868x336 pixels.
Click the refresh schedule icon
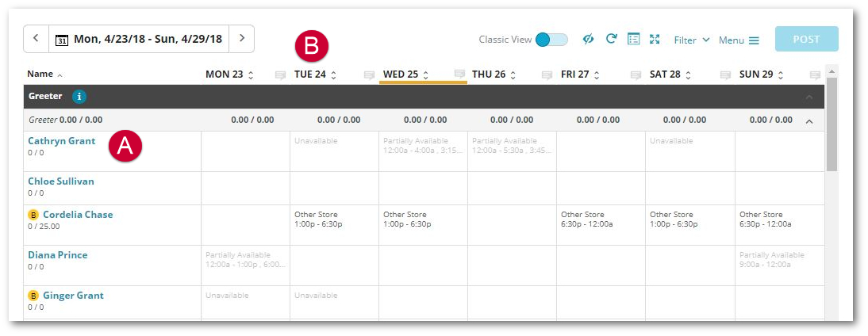pyautogui.click(x=611, y=39)
